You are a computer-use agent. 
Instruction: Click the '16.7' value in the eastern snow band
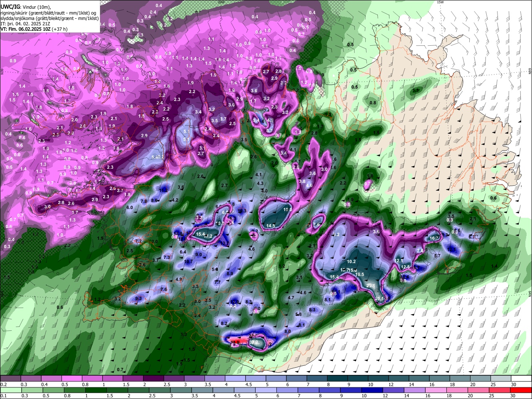click(x=434, y=238)
